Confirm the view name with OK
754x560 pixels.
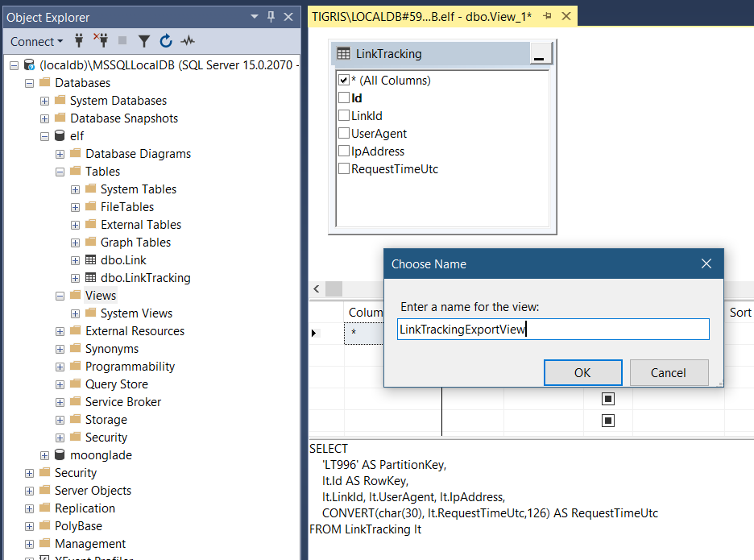point(582,372)
